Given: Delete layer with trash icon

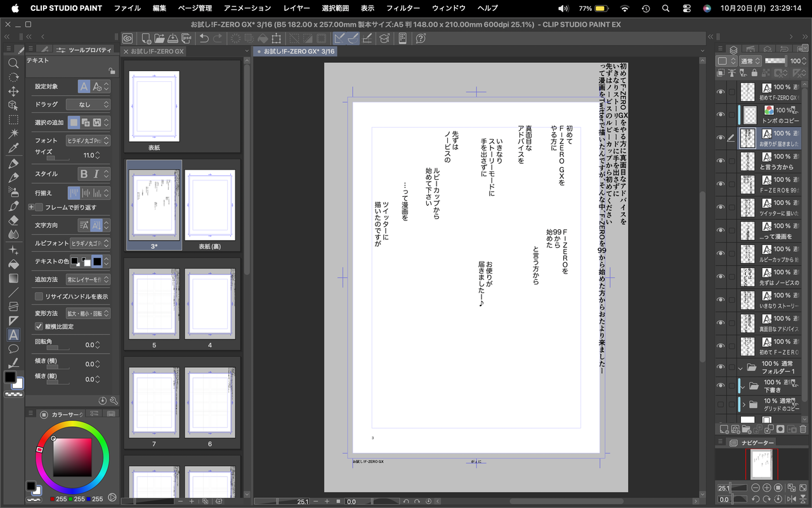Looking at the screenshot, I should tap(803, 429).
